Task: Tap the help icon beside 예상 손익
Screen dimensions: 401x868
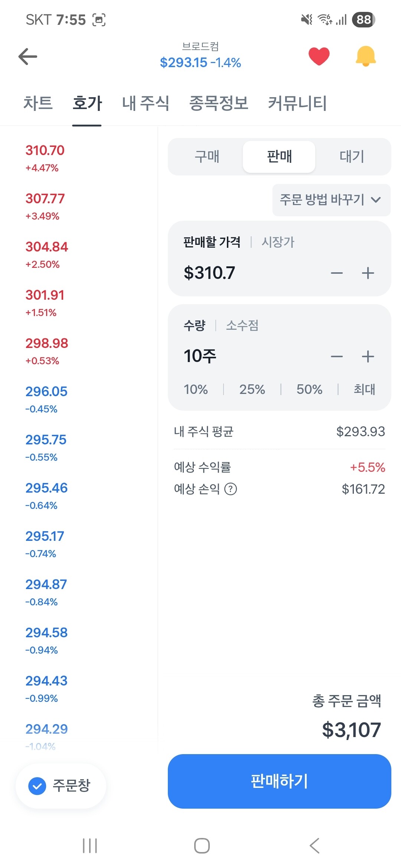Action: coord(231,489)
